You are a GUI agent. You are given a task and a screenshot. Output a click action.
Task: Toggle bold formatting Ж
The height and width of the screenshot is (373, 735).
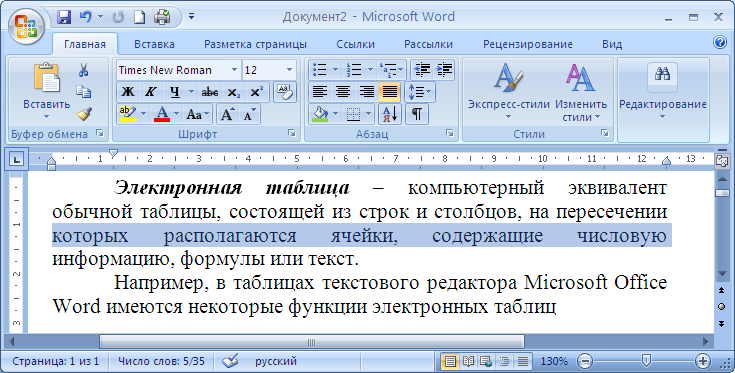(x=128, y=92)
